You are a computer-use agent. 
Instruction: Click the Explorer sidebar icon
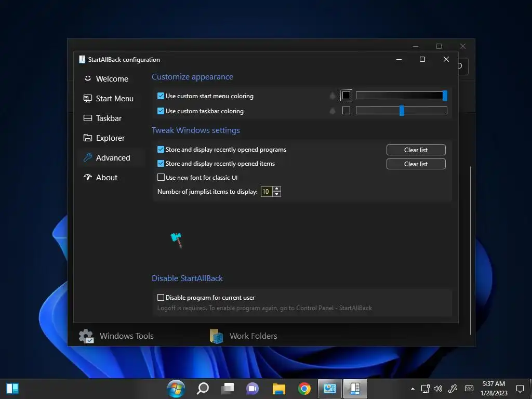pyautogui.click(x=87, y=138)
